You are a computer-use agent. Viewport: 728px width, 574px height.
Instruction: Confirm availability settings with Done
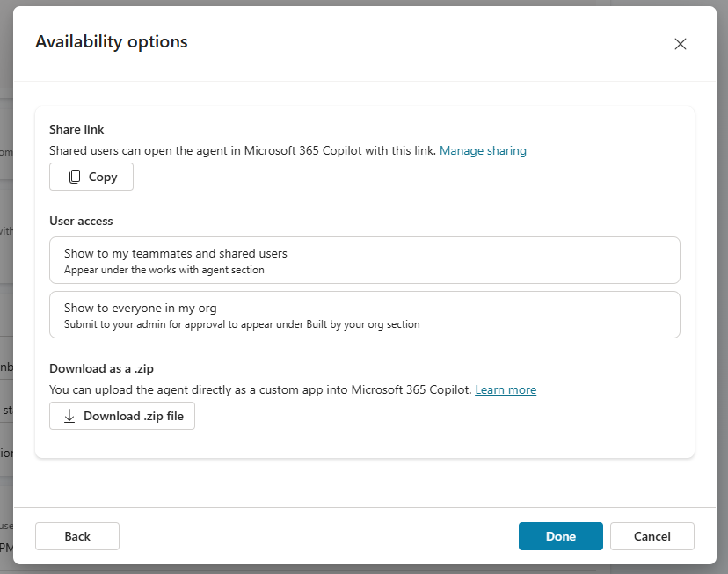pos(560,536)
